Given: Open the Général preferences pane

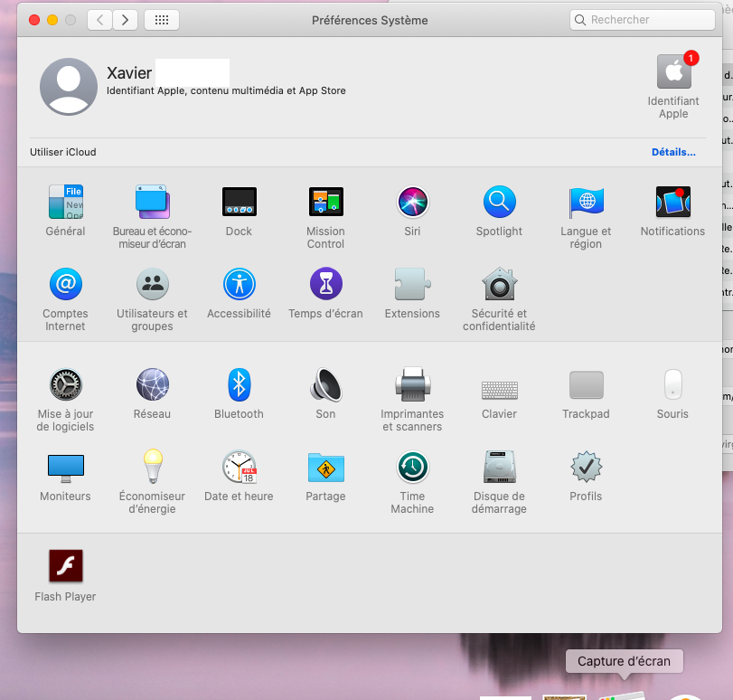Looking at the screenshot, I should 65,203.
